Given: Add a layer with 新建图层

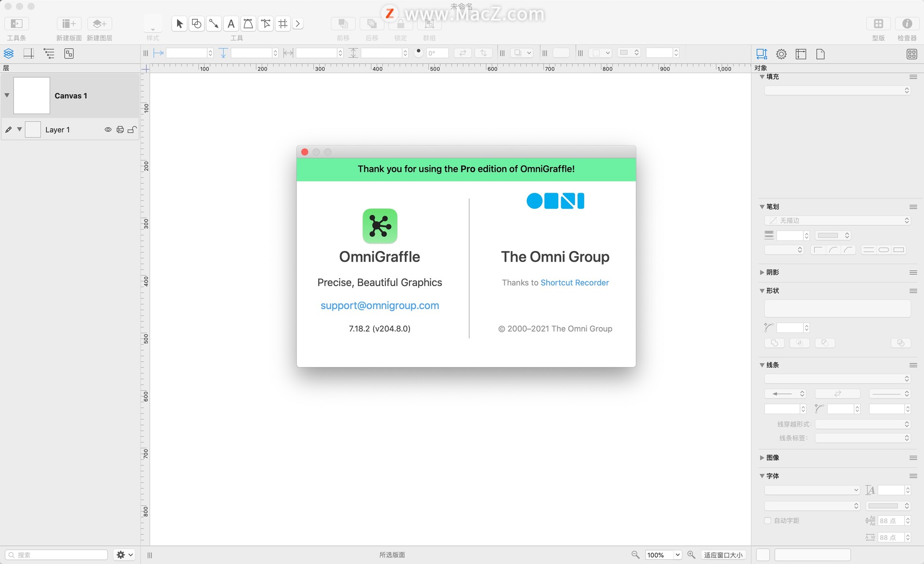Looking at the screenshot, I should click(x=100, y=24).
